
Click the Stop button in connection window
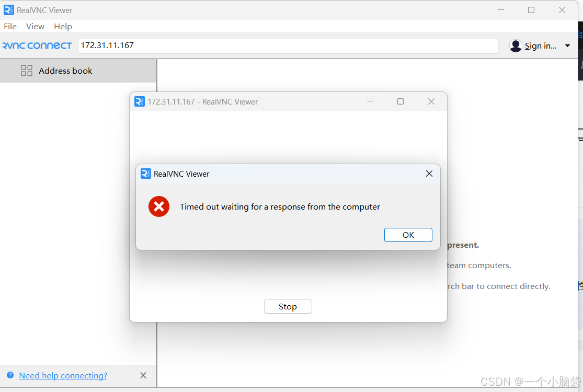point(288,306)
